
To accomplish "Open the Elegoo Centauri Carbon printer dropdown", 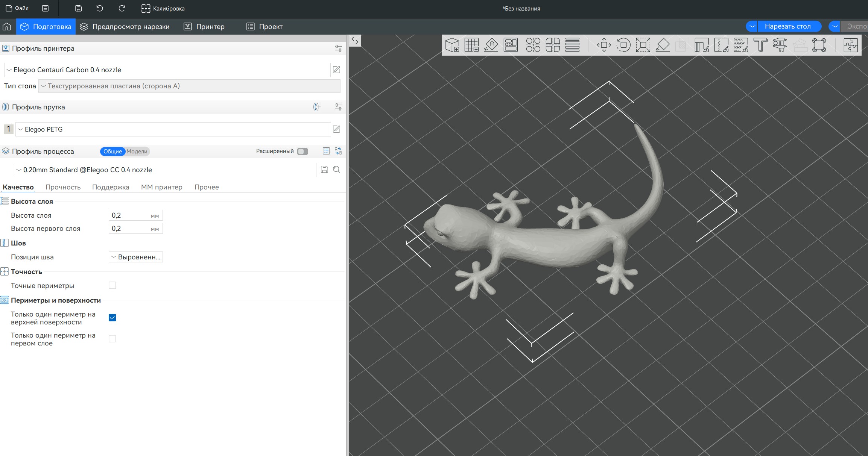I will [x=167, y=70].
